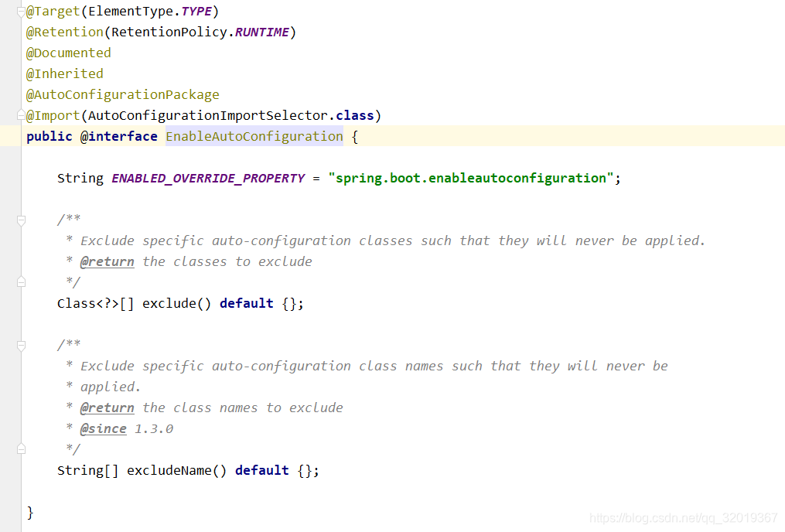Click @return tag in 'the classes to exclude'
Viewport: 785px width, 532px height.
point(108,261)
